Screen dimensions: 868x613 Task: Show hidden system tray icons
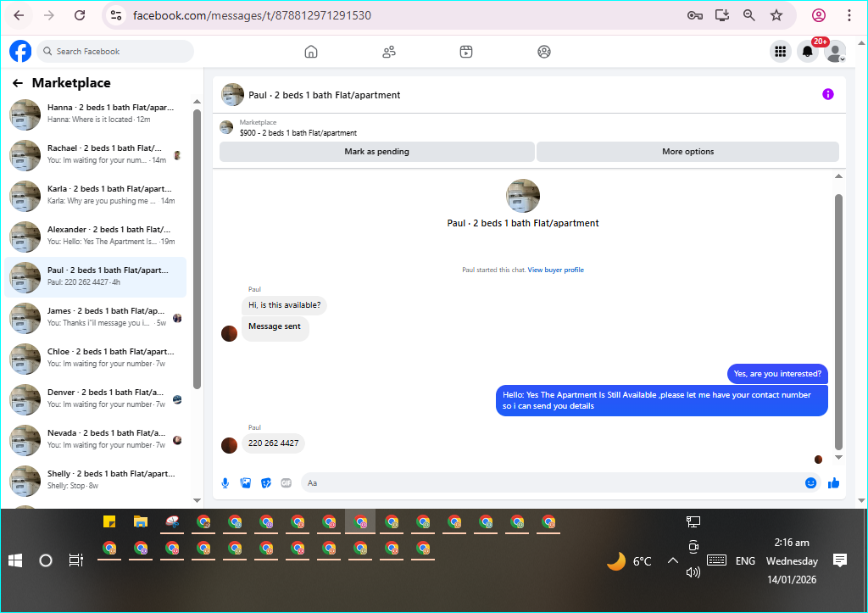coord(672,560)
